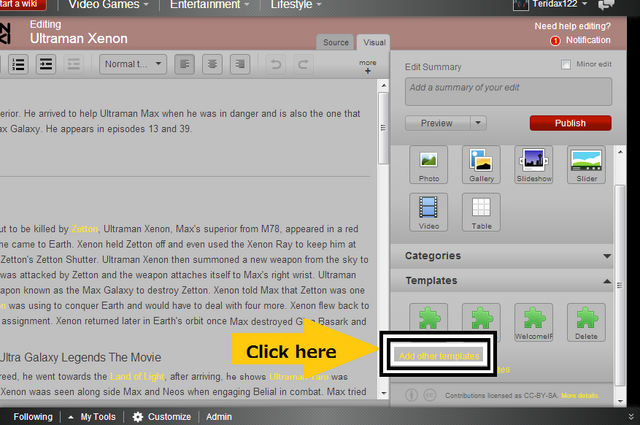Viewport: 640px width, 425px height.
Task: Open the Teridax122 user menu
Action: pos(550,5)
